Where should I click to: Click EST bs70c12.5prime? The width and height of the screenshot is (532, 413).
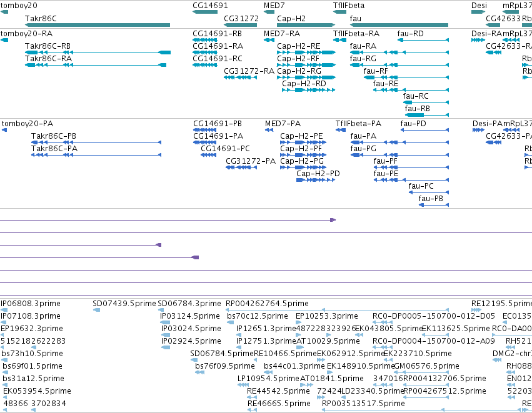229,322
